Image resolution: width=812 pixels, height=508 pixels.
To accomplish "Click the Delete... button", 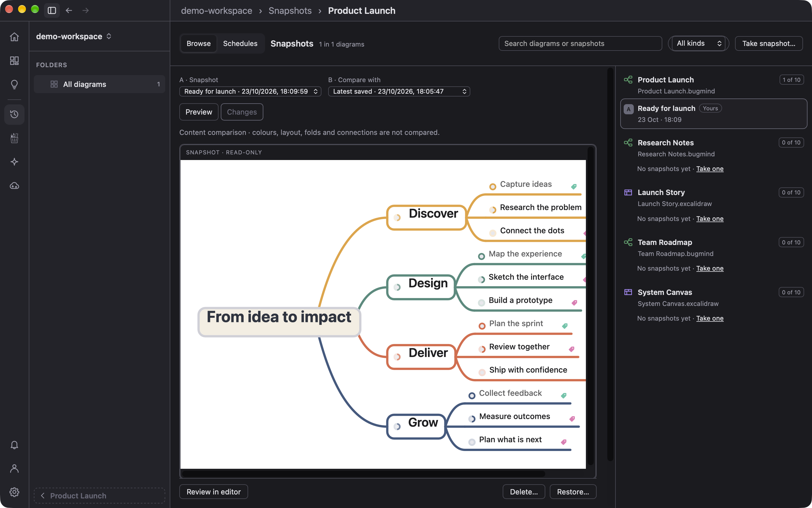I will pyautogui.click(x=524, y=492).
